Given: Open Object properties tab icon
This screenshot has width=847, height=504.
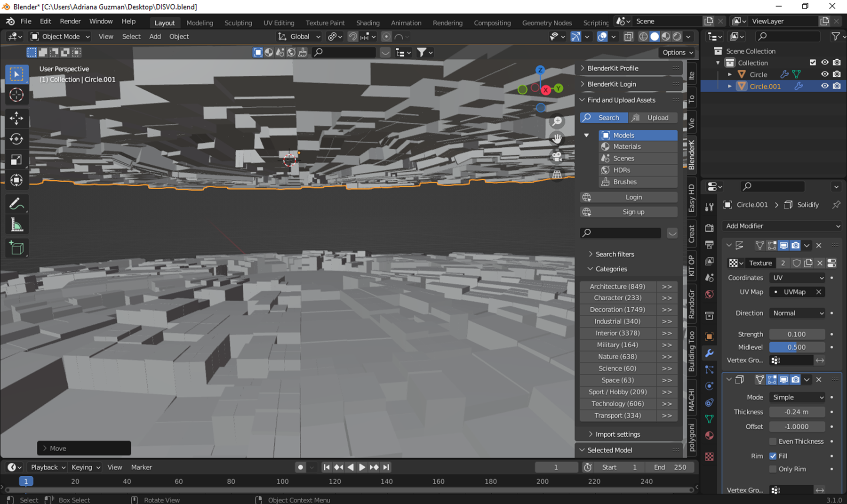Looking at the screenshot, I should click(709, 336).
